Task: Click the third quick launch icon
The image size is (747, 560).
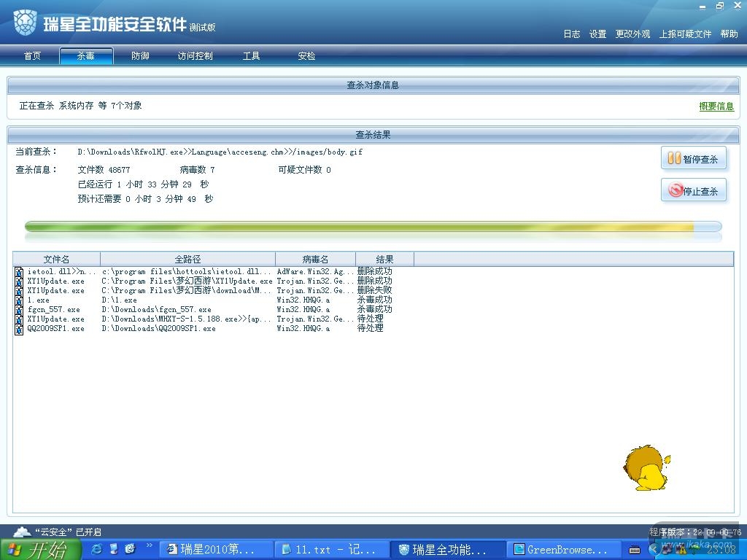Action: [130, 549]
